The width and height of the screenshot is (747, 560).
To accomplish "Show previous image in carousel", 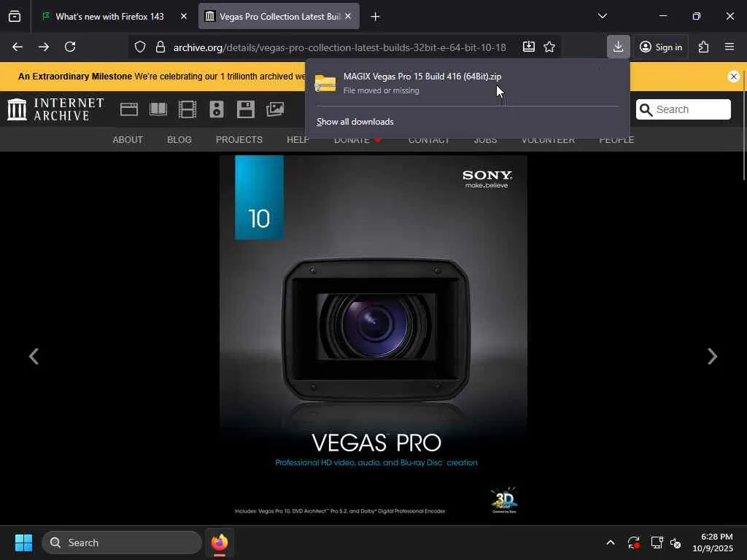I will pyautogui.click(x=34, y=356).
